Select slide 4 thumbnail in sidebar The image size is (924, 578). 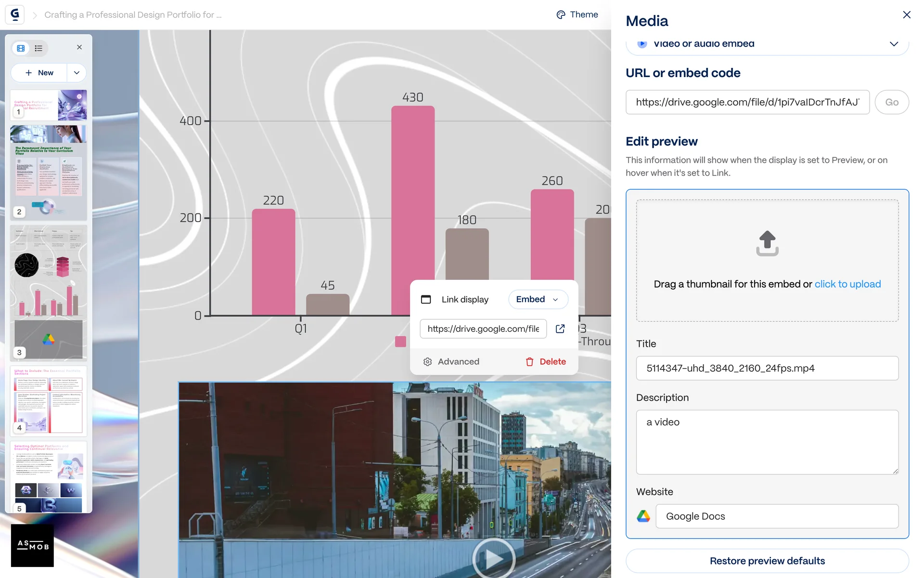[48, 400]
